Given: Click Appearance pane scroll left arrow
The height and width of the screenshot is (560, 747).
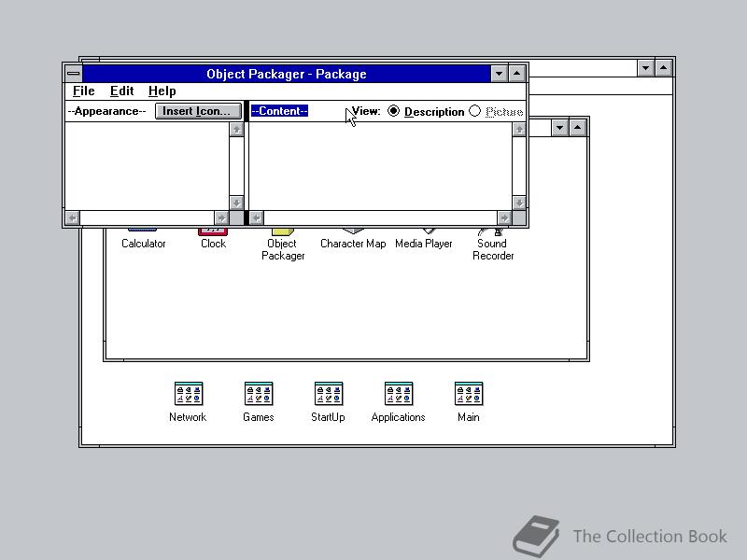Looking at the screenshot, I should (x=73, y=218).
